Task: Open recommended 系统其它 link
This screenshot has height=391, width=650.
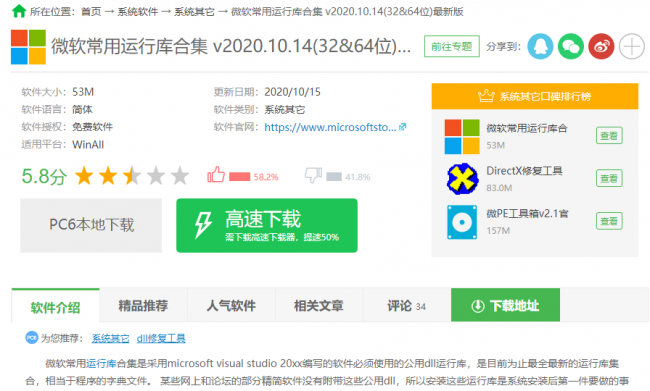Action: pyautogui.click(x=110, y=338)
